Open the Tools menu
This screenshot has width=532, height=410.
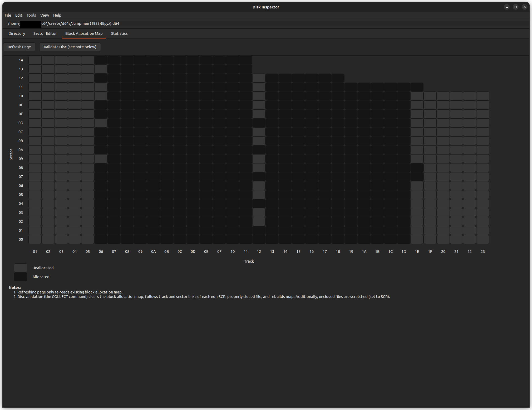click(x=31, y=15)
